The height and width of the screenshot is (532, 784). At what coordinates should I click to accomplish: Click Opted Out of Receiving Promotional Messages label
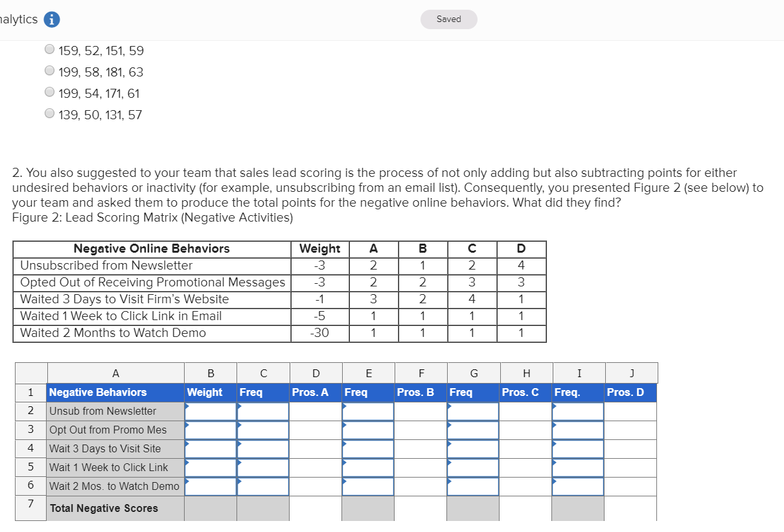(x=152, y=283)
